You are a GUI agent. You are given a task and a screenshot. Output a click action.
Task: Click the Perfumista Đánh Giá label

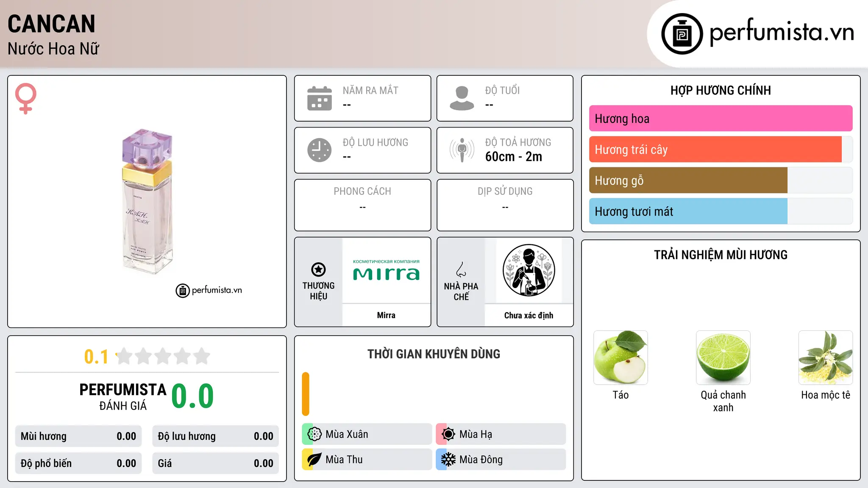click(123, 396)
